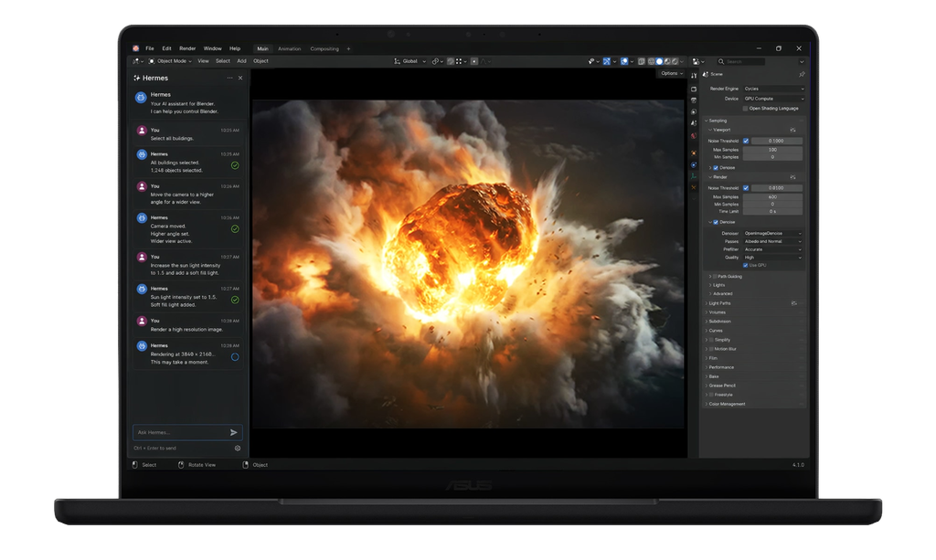936x560 pixels.
Task: Click the properties Search field
Action: pyautogui.click(x=740, y=61)
